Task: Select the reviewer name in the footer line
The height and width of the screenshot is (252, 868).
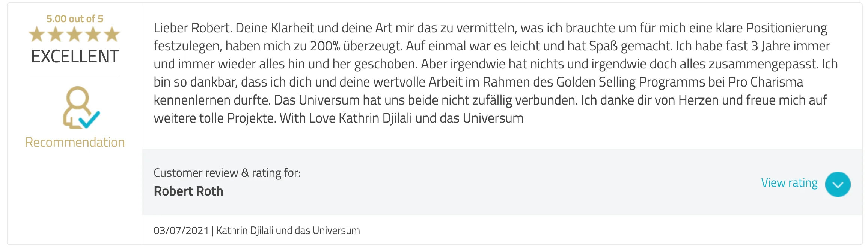Action: 288,231
